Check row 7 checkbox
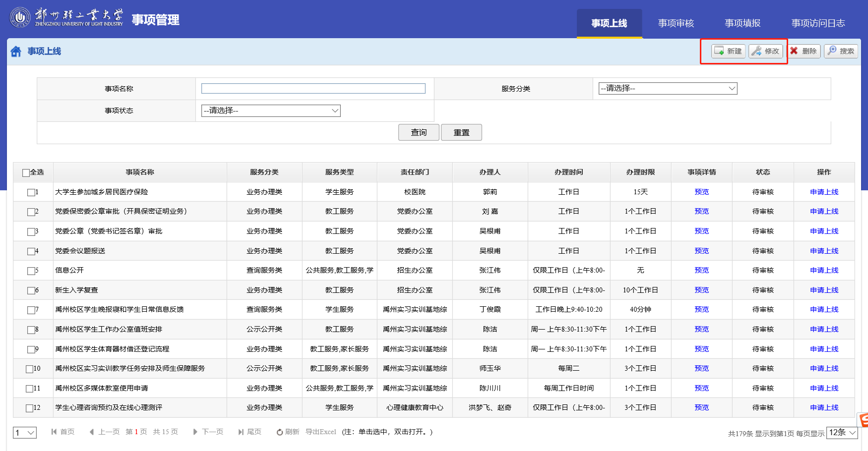The image size is (868, 451). pyautogui.click(x=31, y=310)
